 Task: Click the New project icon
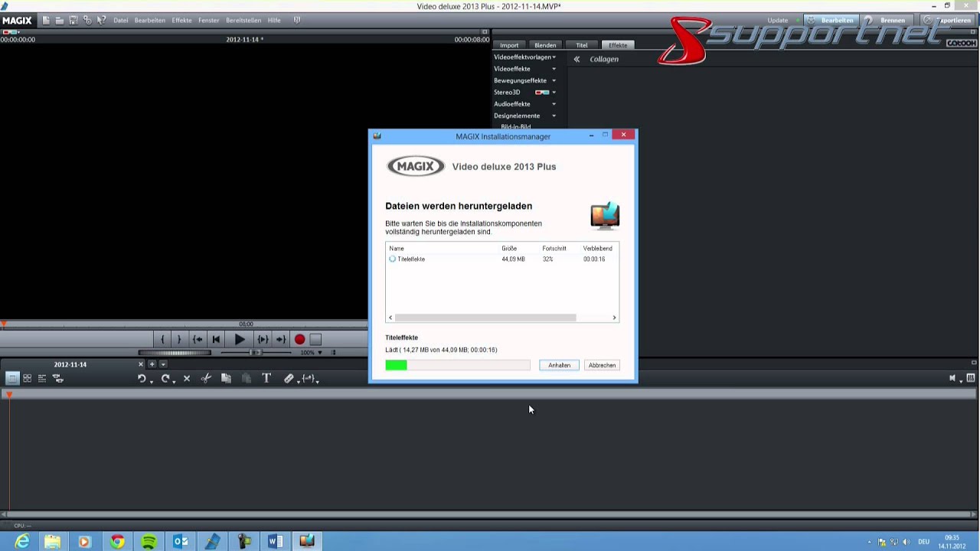[46, 20]
